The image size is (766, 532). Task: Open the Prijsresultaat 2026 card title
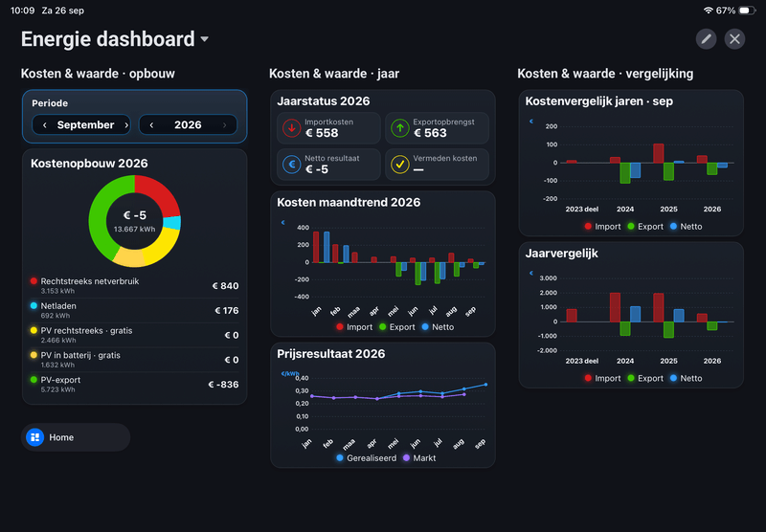pyautogui.click(x=330, y=354)
